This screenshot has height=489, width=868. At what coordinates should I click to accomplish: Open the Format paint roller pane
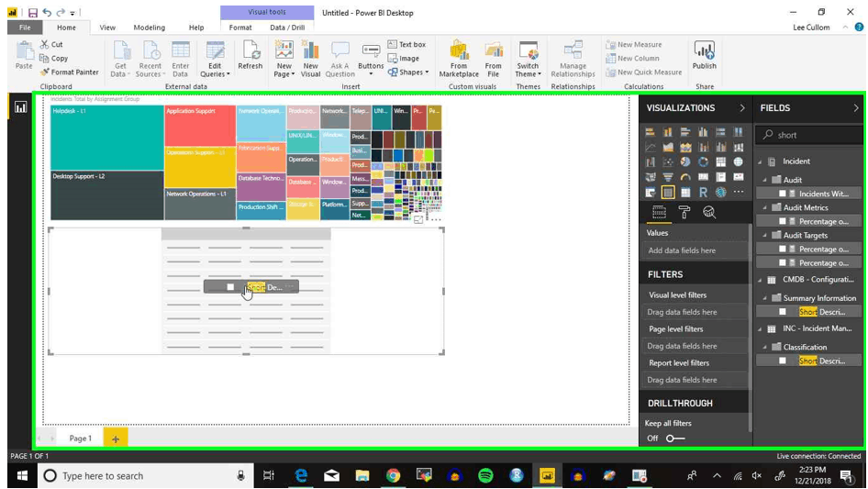684,212
